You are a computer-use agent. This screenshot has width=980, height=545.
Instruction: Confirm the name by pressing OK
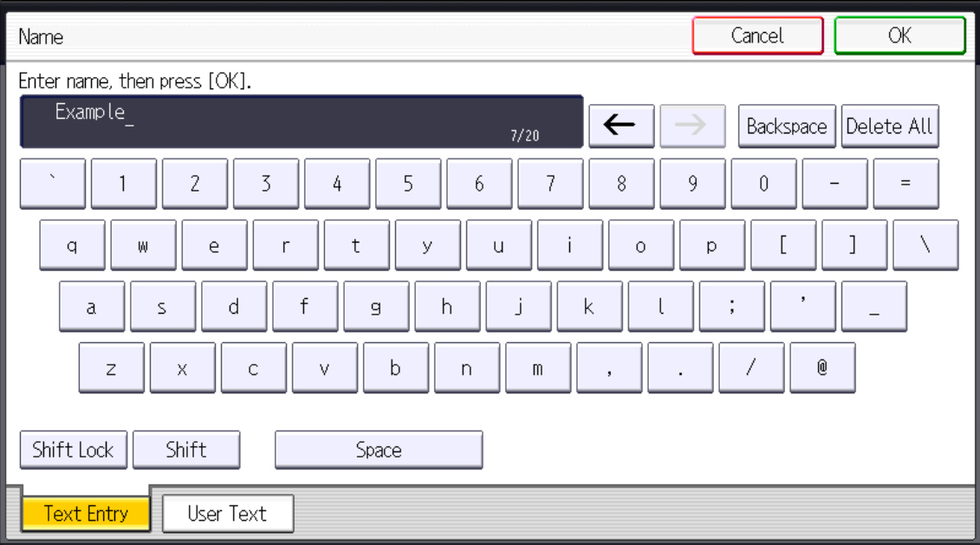point(899,36)
